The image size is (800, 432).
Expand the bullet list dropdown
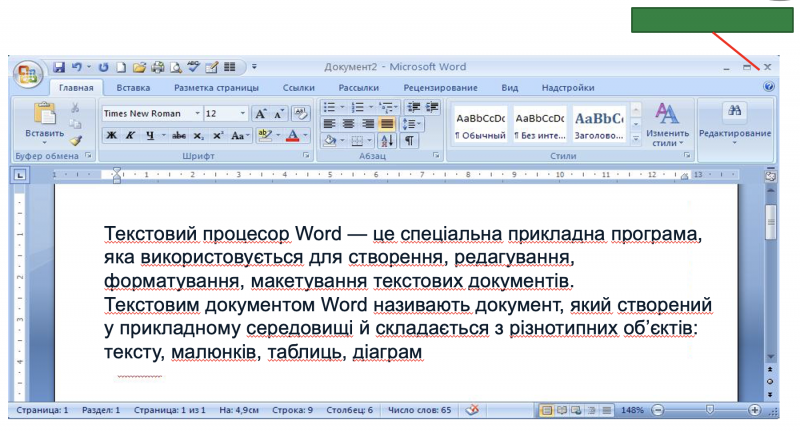[x=342, y=107]
